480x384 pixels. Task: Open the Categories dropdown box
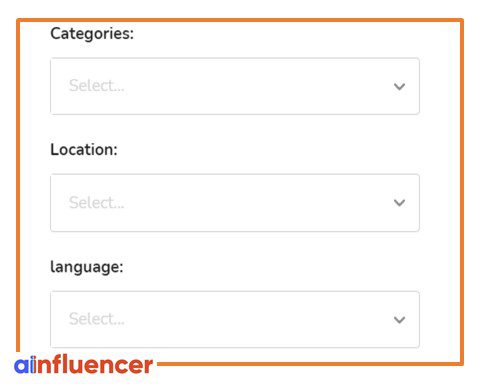[235, 86]
